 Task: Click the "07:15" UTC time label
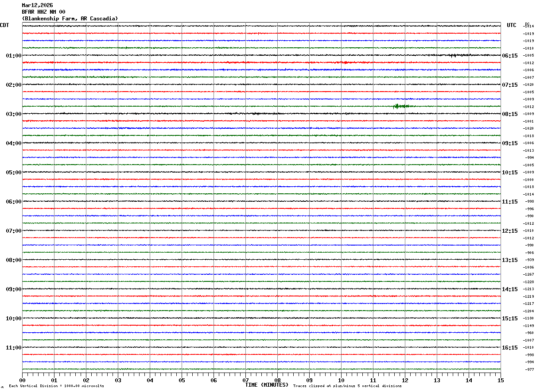click(509, 85)
